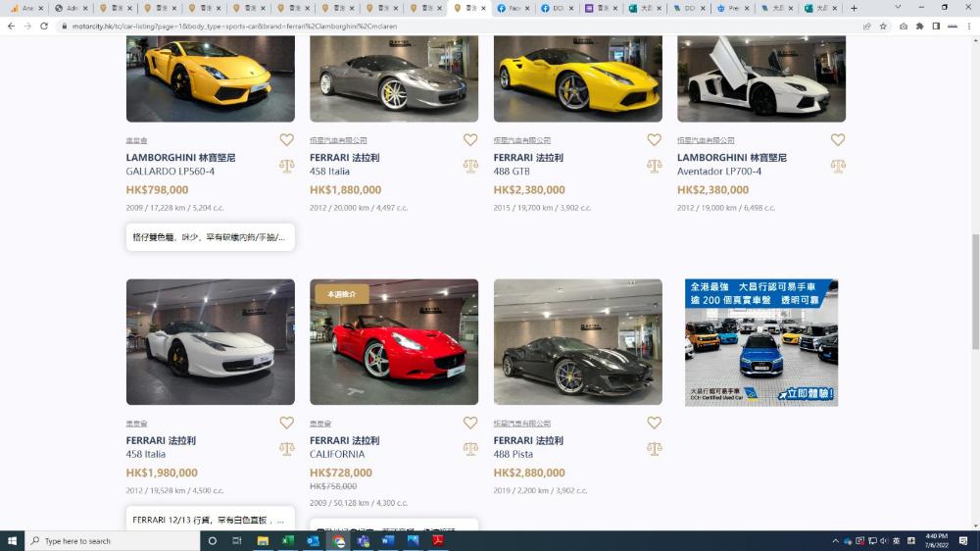Open the Gallardo seller remark box
This screenshot has height=551, width=980.
tap(210, 237)
